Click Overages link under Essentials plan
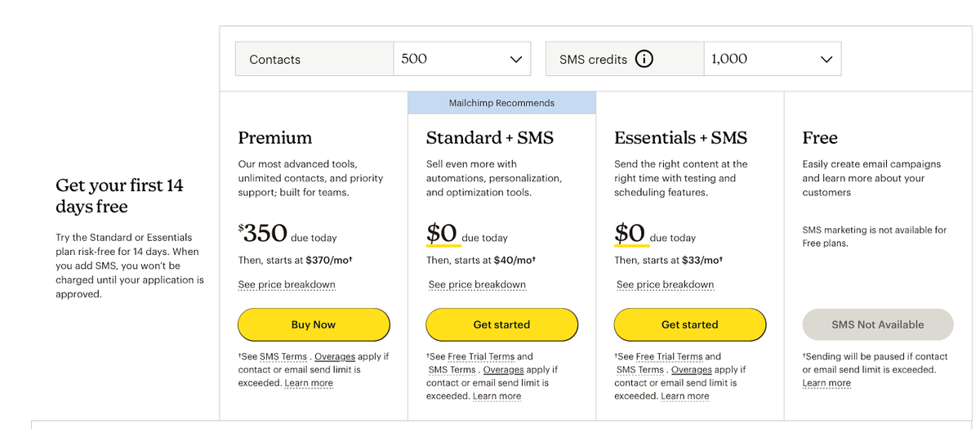The width and height of the screenshot is (980, 429). (691, 369)
